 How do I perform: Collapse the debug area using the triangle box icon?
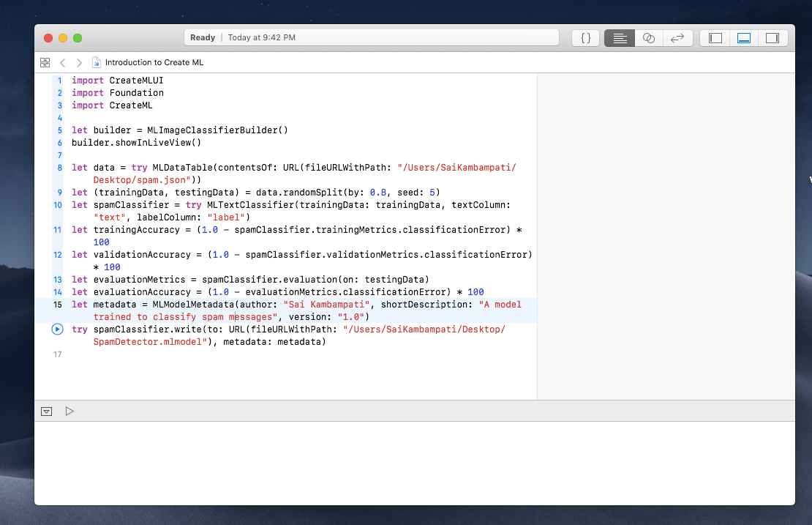[46, 412]
